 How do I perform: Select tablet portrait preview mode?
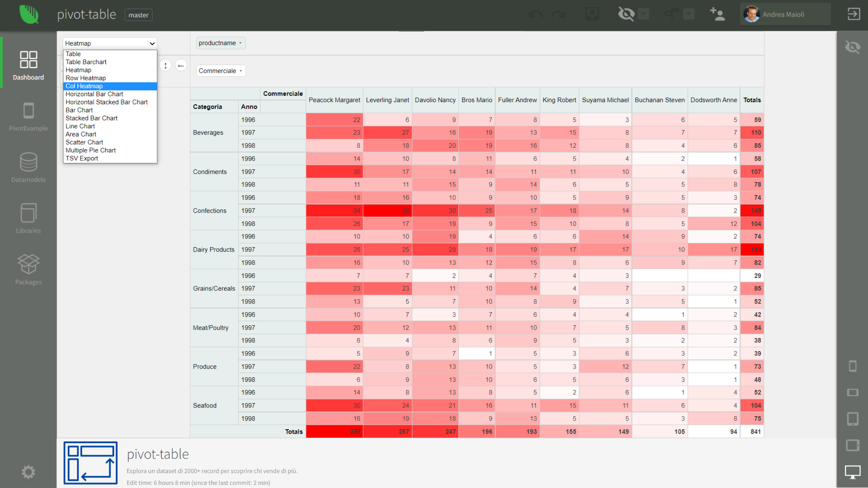[x=853, y=419]
